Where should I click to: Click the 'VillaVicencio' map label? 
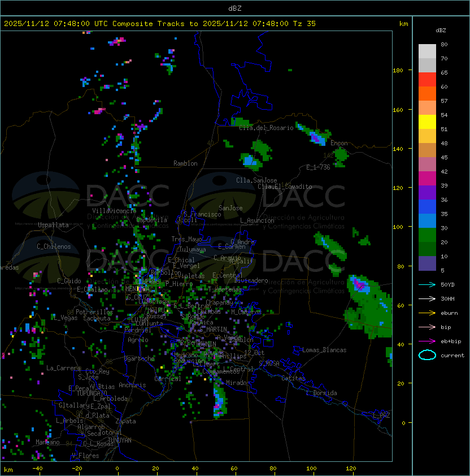114,211
